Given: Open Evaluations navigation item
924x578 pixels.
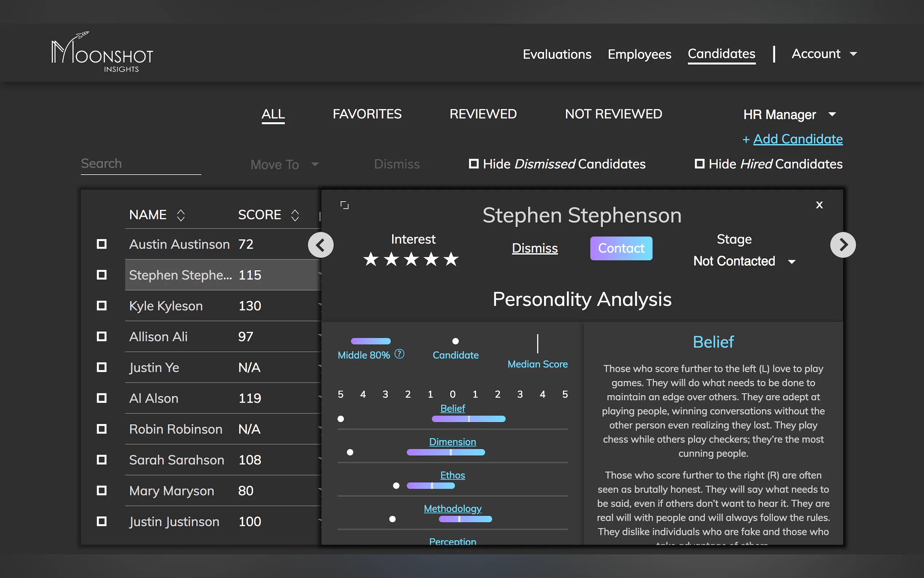Looking at the screenshot, I should point(557,54).
